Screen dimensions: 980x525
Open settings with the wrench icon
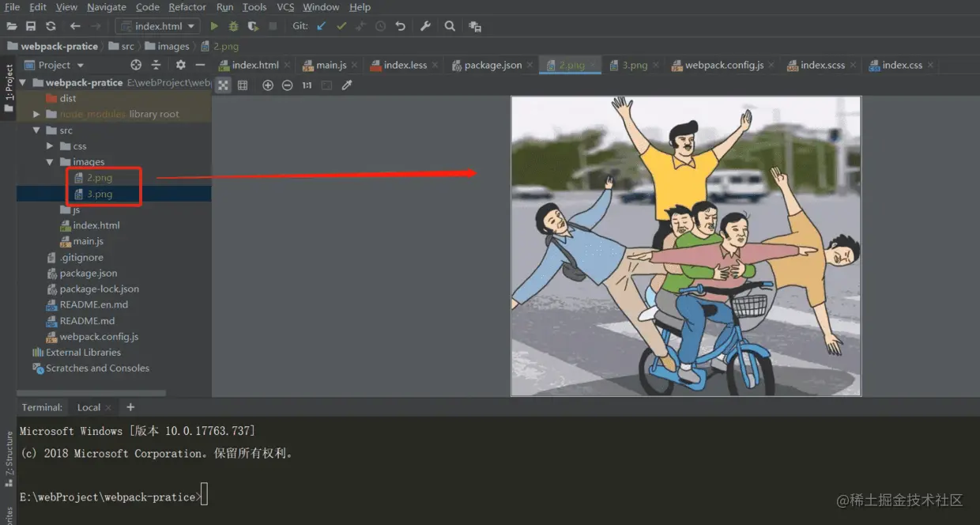[425, 26]
